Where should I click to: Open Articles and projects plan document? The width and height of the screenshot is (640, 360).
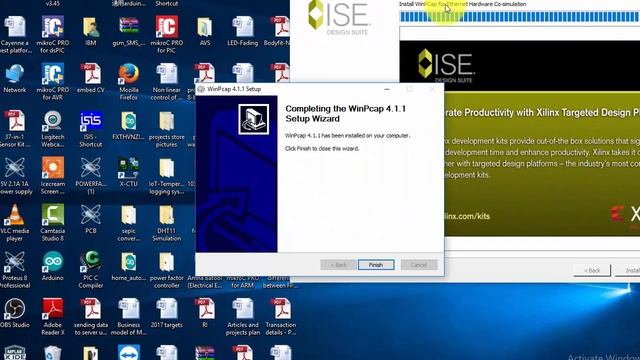(243, 317)
